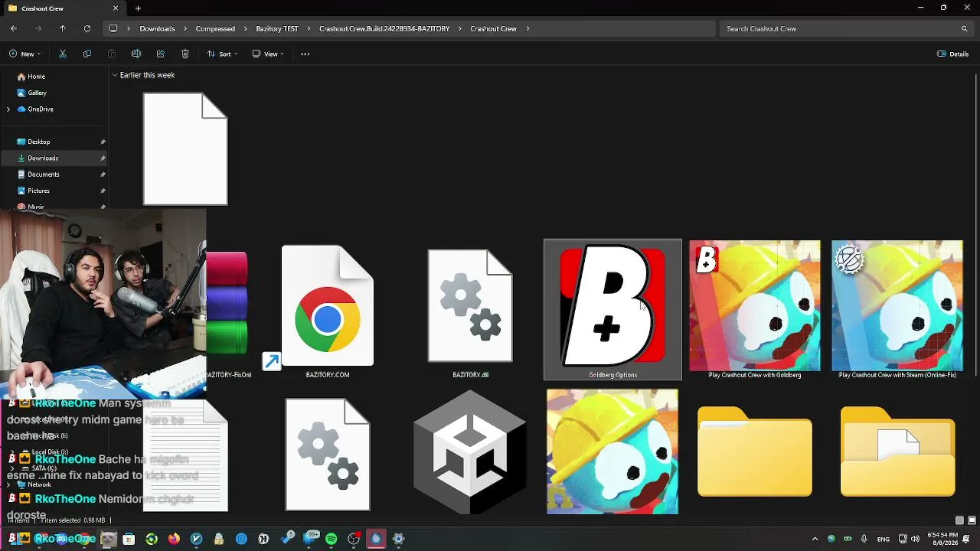
Task: Expand the OneDrive tree node
Action: click(x=8, y=109)
